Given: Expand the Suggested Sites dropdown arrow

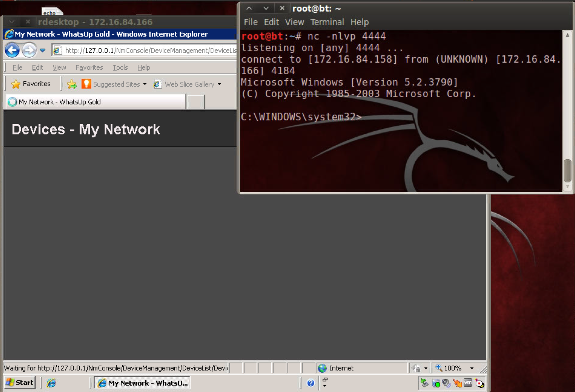Looking at the screenshot, I should point(145,84).
